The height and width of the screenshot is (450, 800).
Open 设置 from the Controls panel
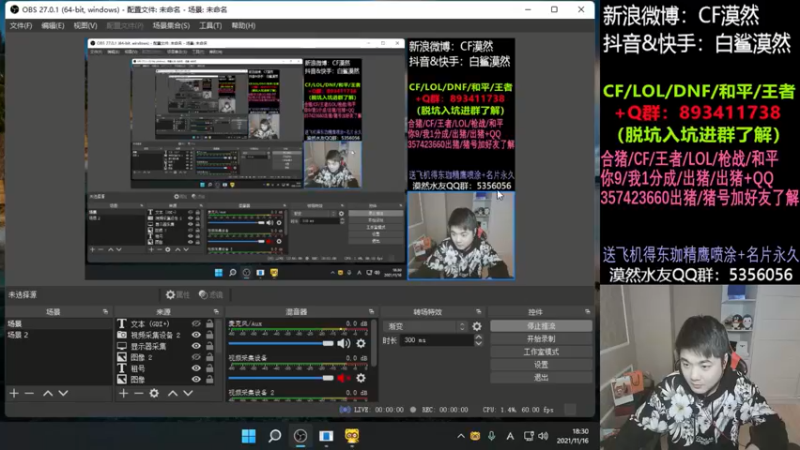coord(541,365)
